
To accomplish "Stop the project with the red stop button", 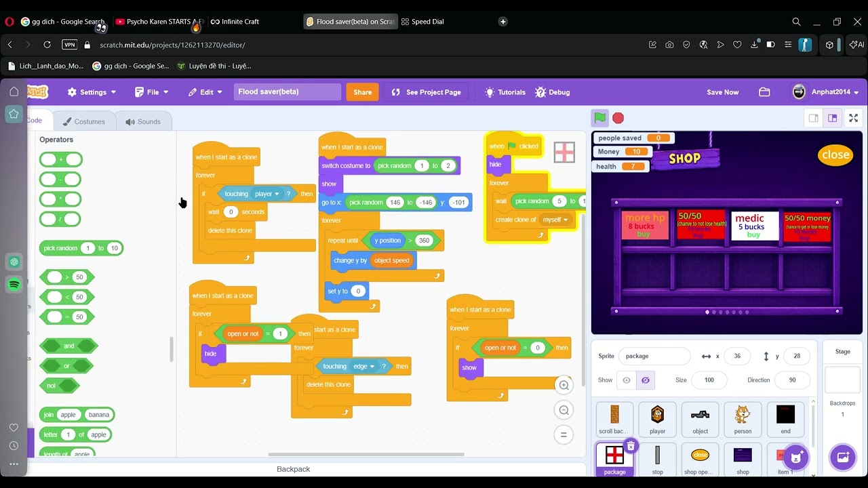I will 618,118.
